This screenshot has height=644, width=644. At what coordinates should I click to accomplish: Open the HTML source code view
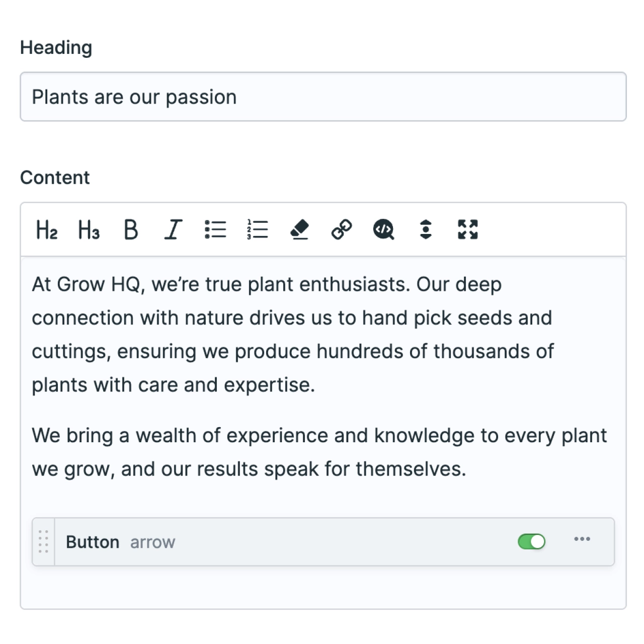point(384,230)
